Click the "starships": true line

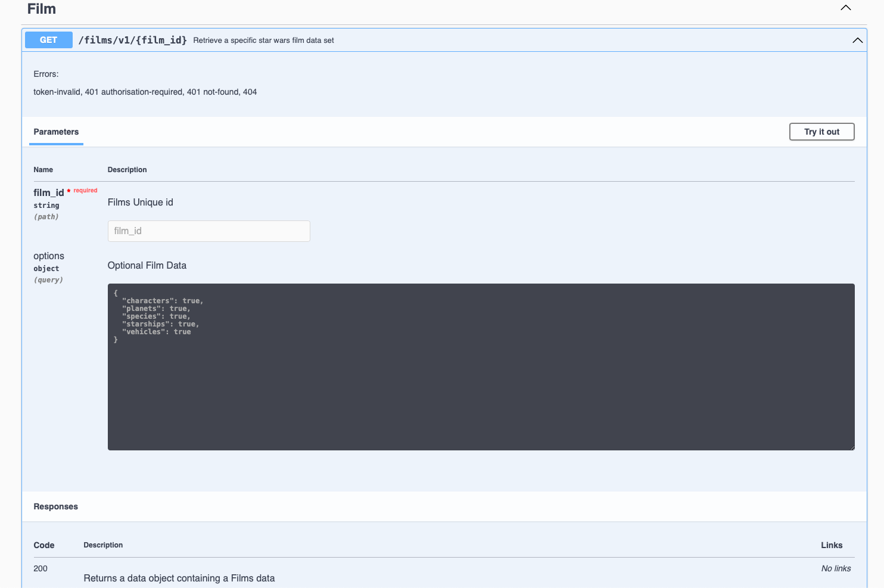pos(161,324)
